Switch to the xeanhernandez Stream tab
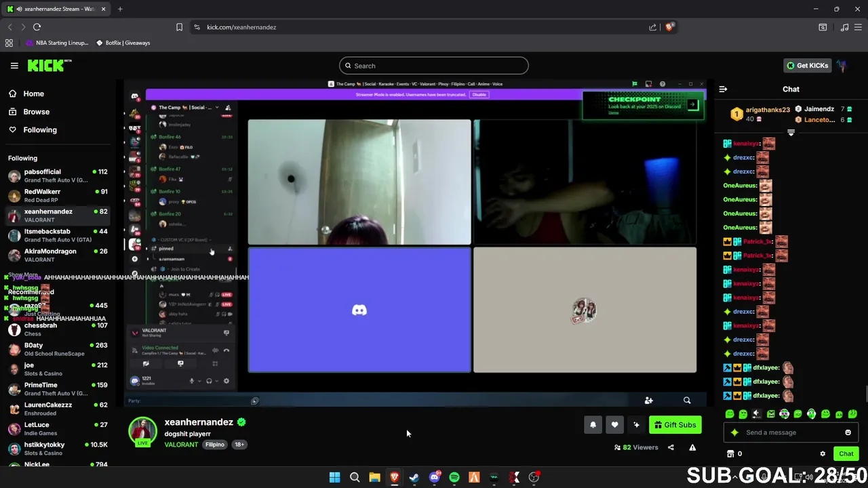868x488 pixels. (x=56, y=9)
